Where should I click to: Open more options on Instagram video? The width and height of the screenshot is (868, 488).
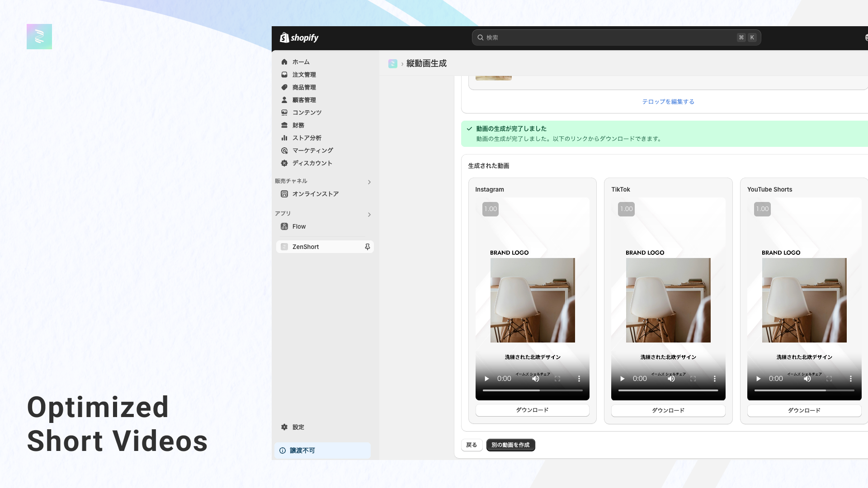pyautogui.click(x=579, y=379)
